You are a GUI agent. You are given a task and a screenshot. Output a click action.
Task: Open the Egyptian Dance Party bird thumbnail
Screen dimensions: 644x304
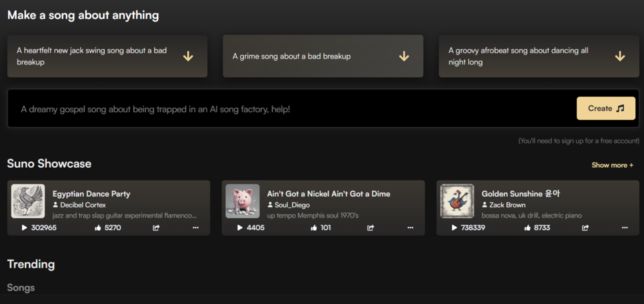point(28,201)
